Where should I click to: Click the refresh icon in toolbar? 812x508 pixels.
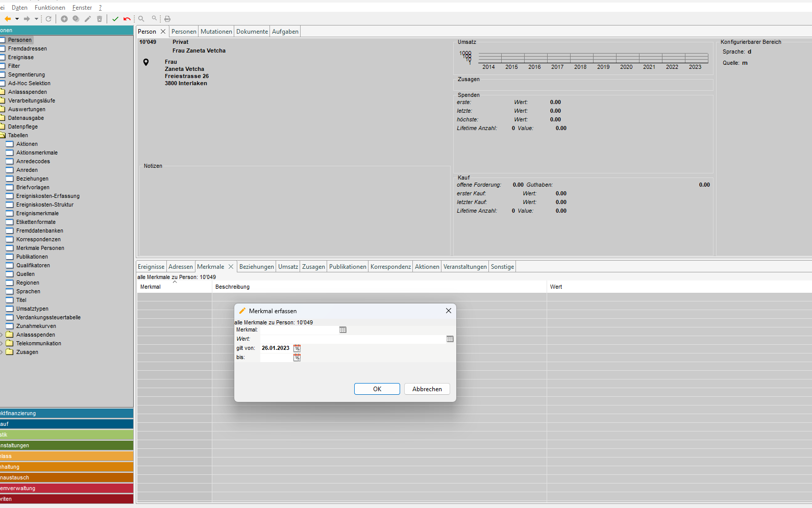click(48, 19)
